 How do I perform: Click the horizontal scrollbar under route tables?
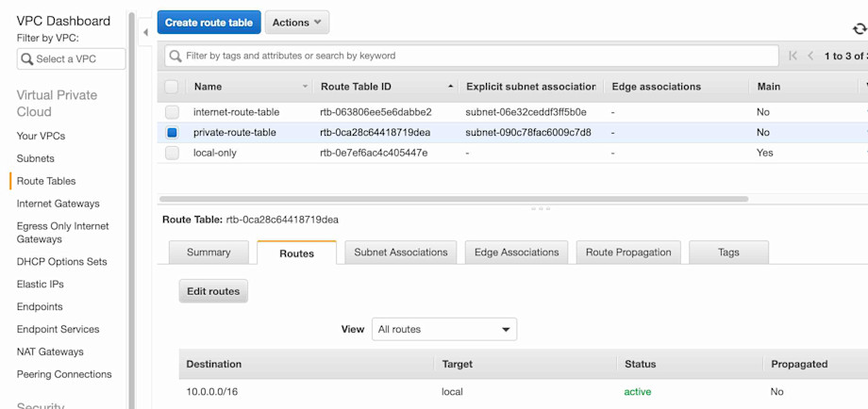click(454, 199)
